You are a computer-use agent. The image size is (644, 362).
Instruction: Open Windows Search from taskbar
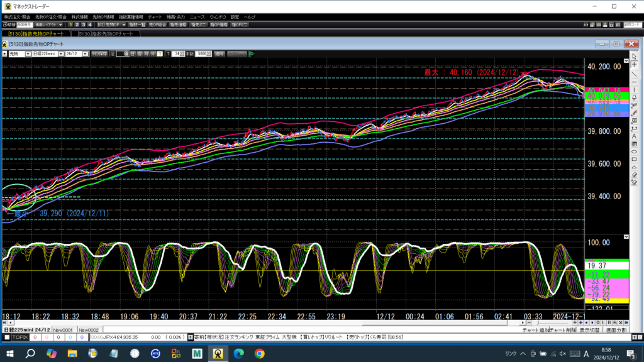point(30,353)
